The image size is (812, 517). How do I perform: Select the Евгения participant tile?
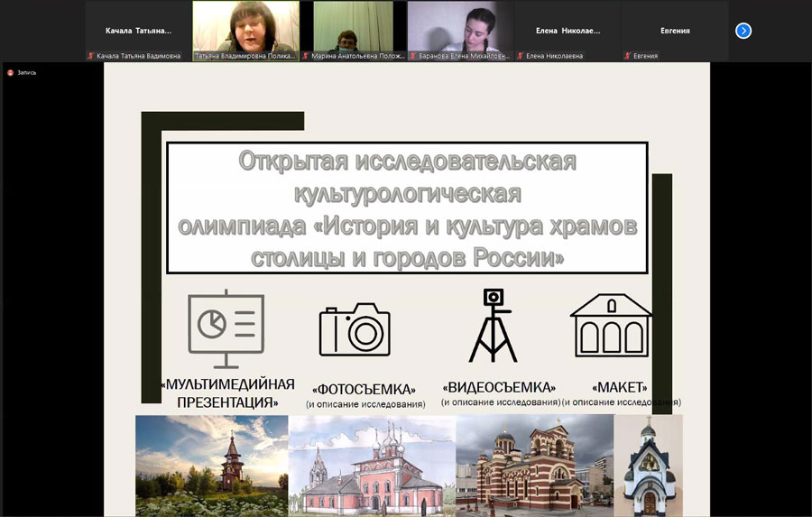pos(674,31)
